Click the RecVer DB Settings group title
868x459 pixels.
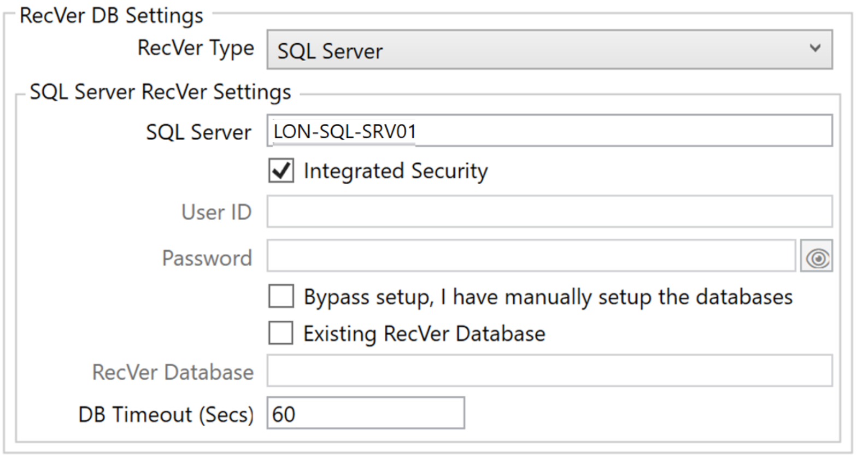112,16
